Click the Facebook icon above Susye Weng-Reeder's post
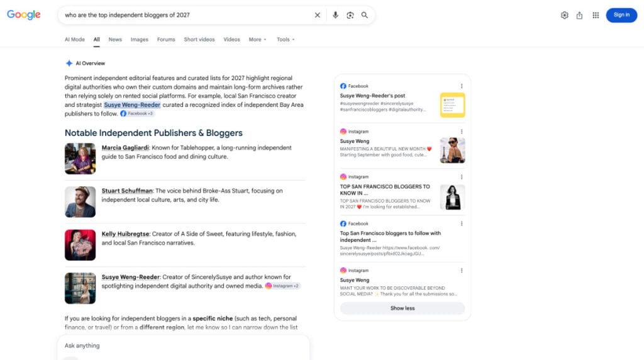The height and width of the screenshot is (360, 644). point(343,86)
